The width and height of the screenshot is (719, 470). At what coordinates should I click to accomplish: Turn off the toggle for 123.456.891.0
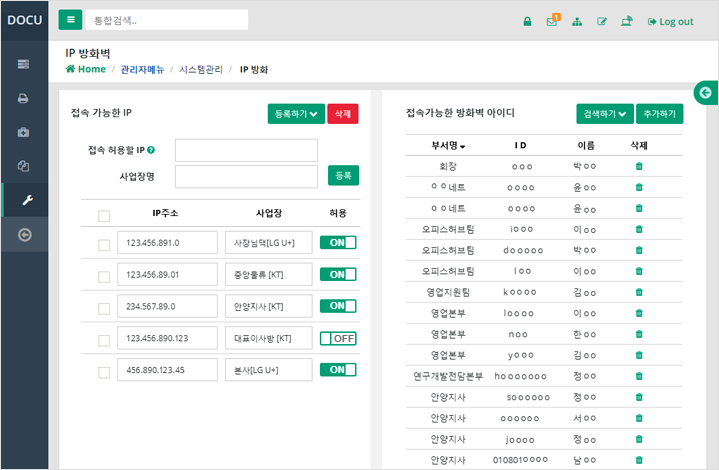(338, 242)
